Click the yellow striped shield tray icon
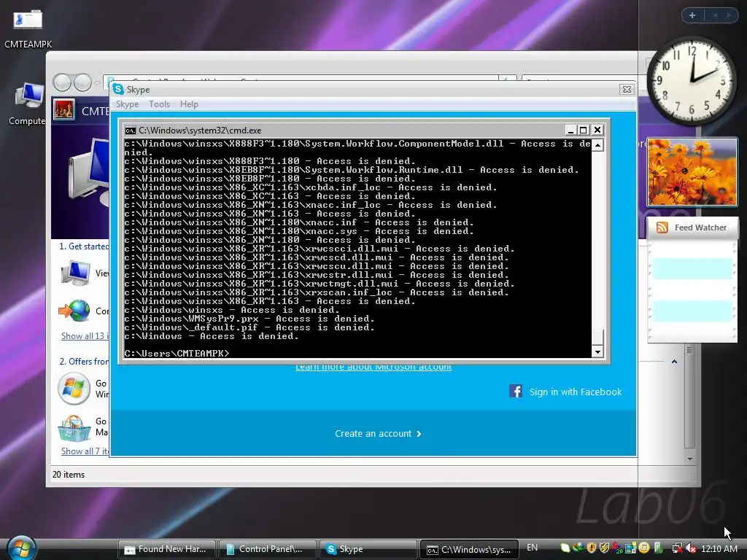This screenshot has width=747, height=560. 604,548
